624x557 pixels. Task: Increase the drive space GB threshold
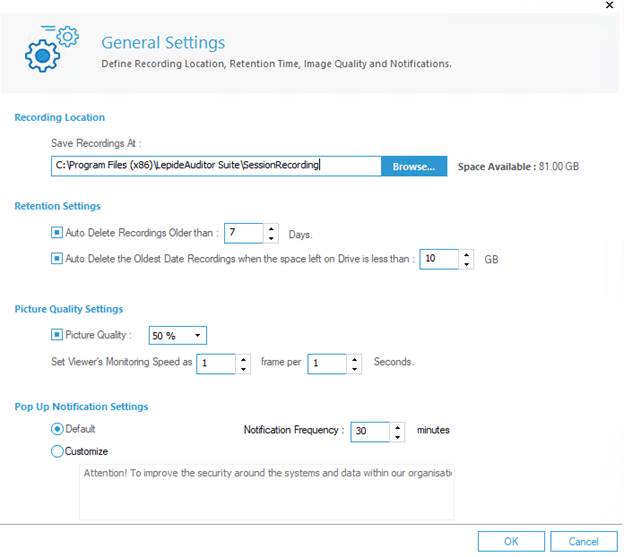pos(466,255)
